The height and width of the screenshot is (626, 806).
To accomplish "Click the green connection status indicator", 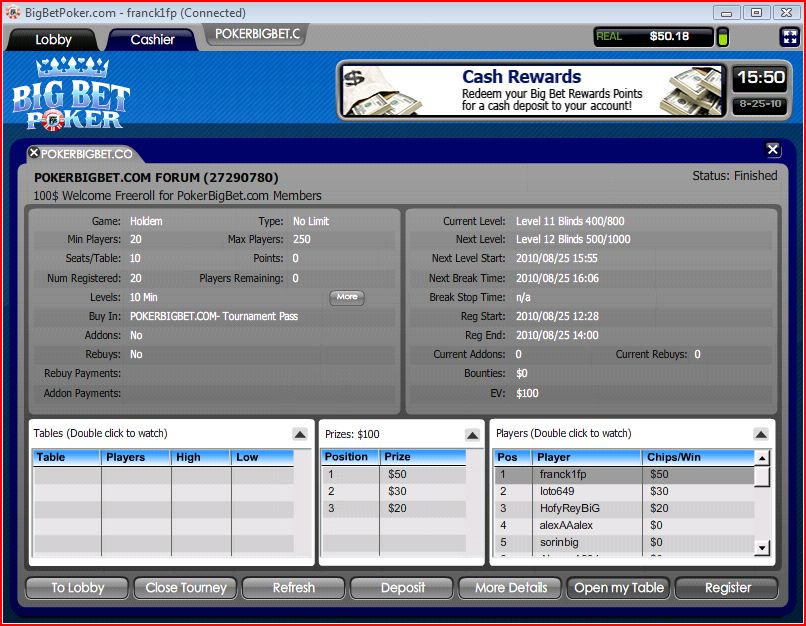I will [723, 38].
